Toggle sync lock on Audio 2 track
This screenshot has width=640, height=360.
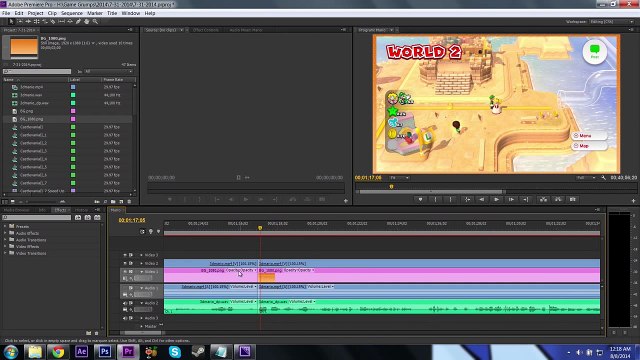pyautogui.click(x=131, y=303)
